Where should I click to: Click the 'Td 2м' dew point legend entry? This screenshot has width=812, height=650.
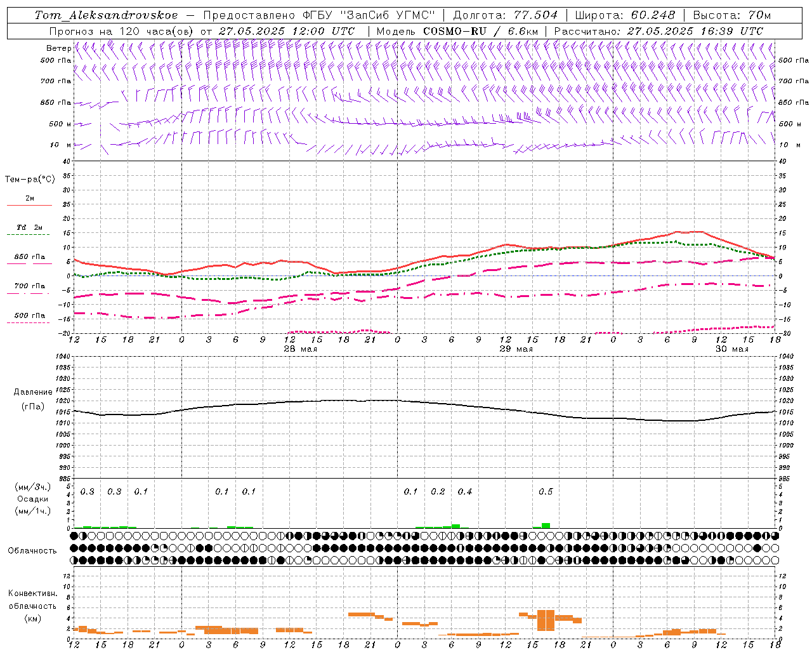(30, 227)
